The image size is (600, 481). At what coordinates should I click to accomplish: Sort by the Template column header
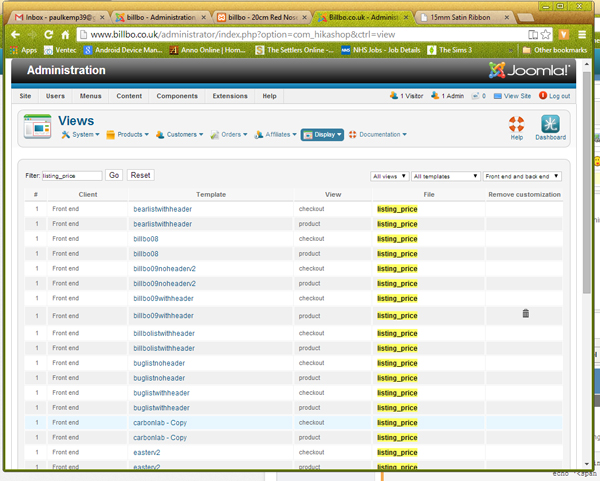[211, 194]
